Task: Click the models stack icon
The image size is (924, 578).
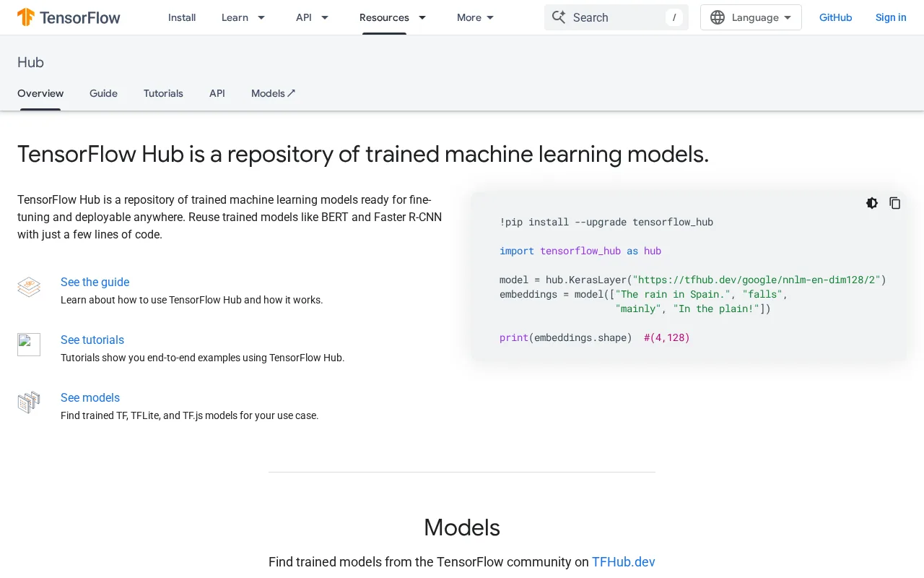Action: coord(29,402)
